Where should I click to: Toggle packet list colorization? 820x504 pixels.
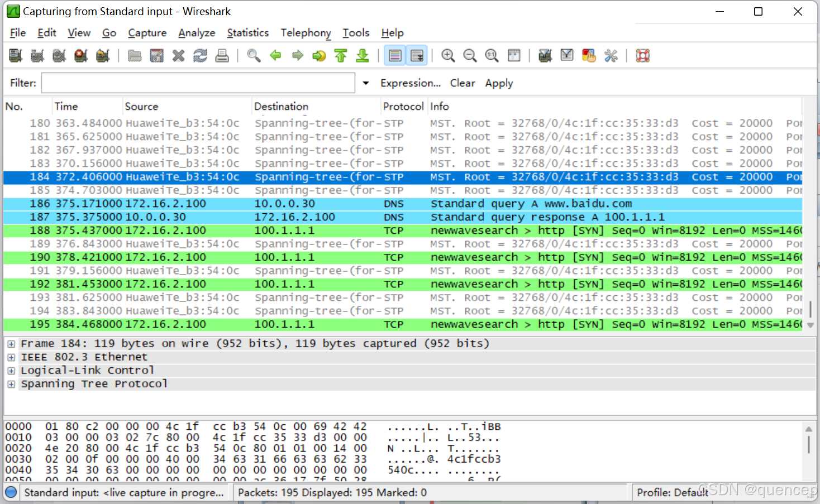click(395, 55)
